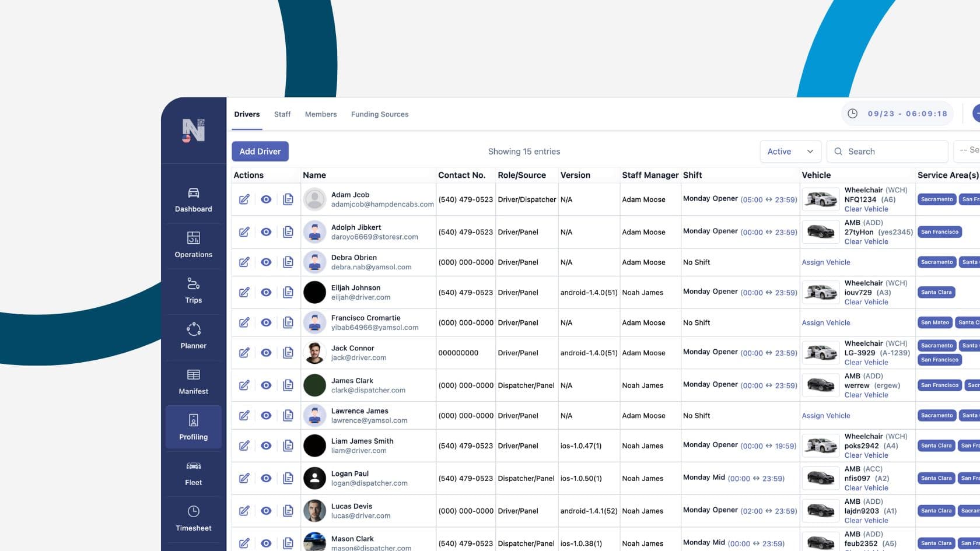Image resolution: width=980 pixels, height=551 pixels.
Task: Open document icon for Jack Connor
Action: click(288, 353)
